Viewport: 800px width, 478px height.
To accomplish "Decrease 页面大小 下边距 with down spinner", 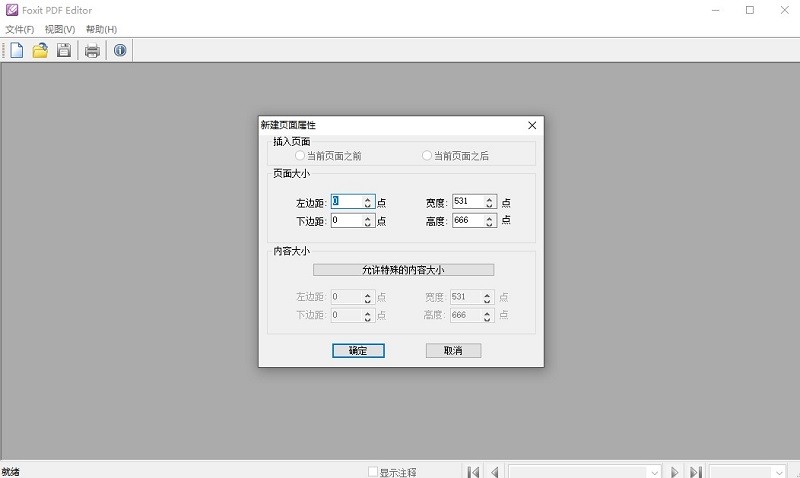I will (367, 224).
